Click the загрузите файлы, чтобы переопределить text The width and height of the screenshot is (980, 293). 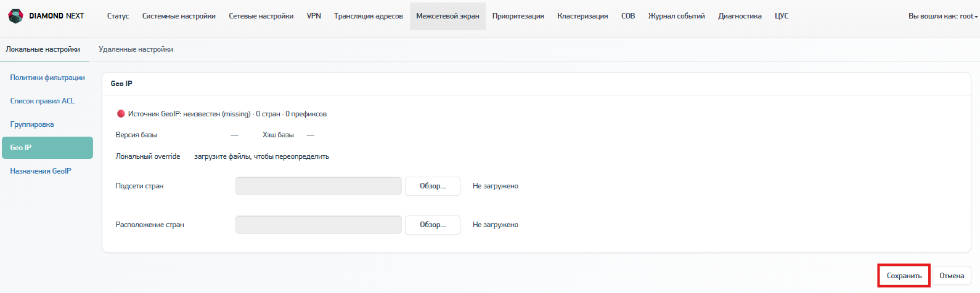pyautogui.click(x=262, y=156)
